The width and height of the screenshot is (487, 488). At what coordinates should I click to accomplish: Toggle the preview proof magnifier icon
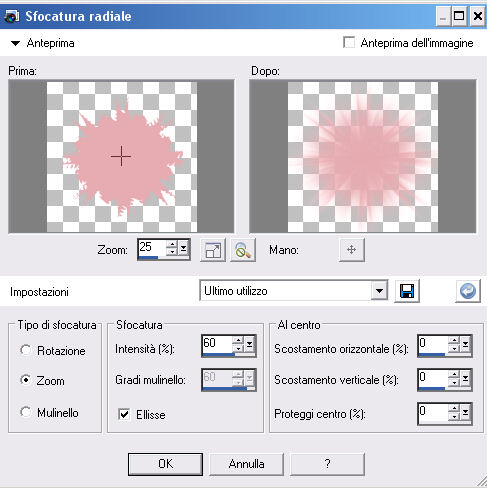(243, 250)
